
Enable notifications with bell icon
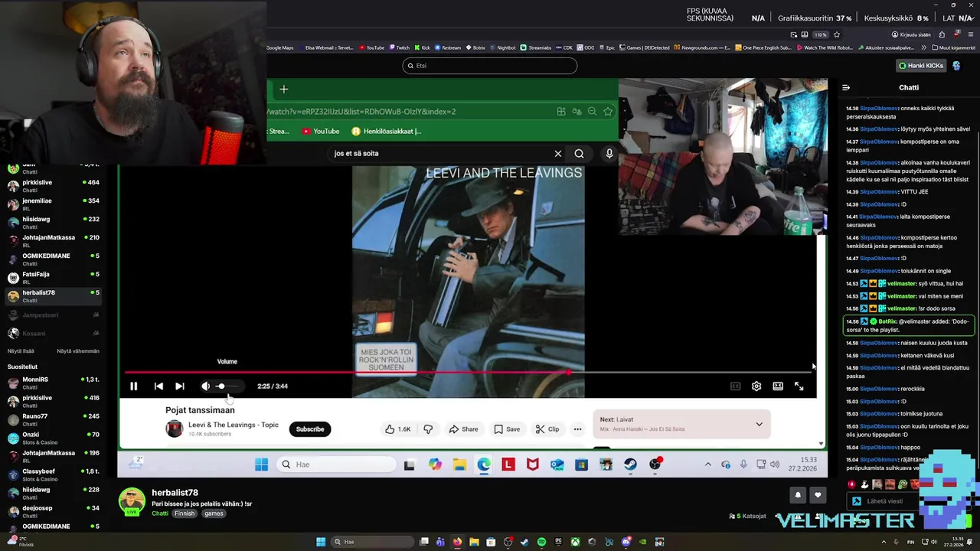(x=798, y=495)
